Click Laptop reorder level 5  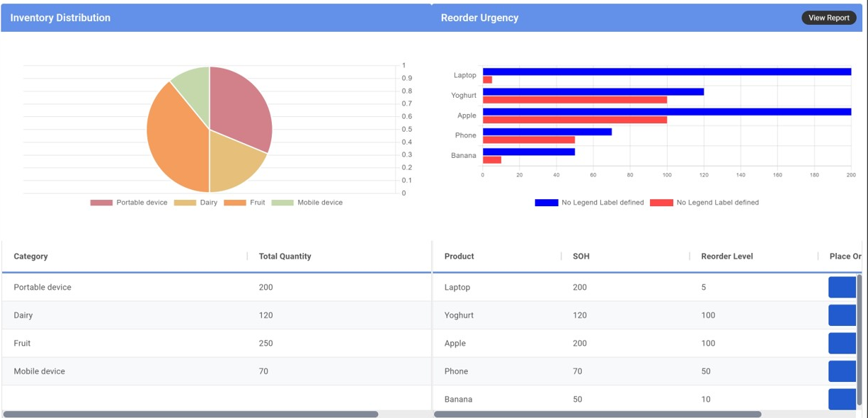click(704, 287)
